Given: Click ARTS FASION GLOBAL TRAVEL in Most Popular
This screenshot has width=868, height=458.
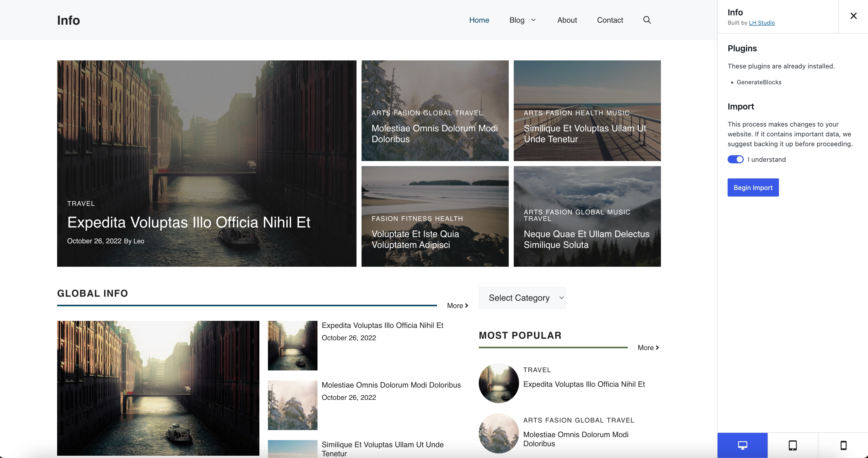Looking at the screenshot, I should [x=579, y=420].
